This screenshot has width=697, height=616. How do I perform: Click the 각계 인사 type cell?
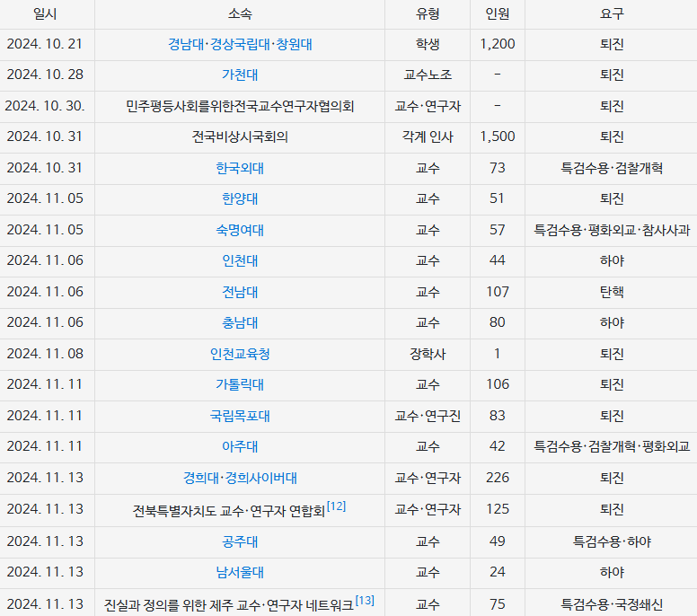[x=428, y=136]
